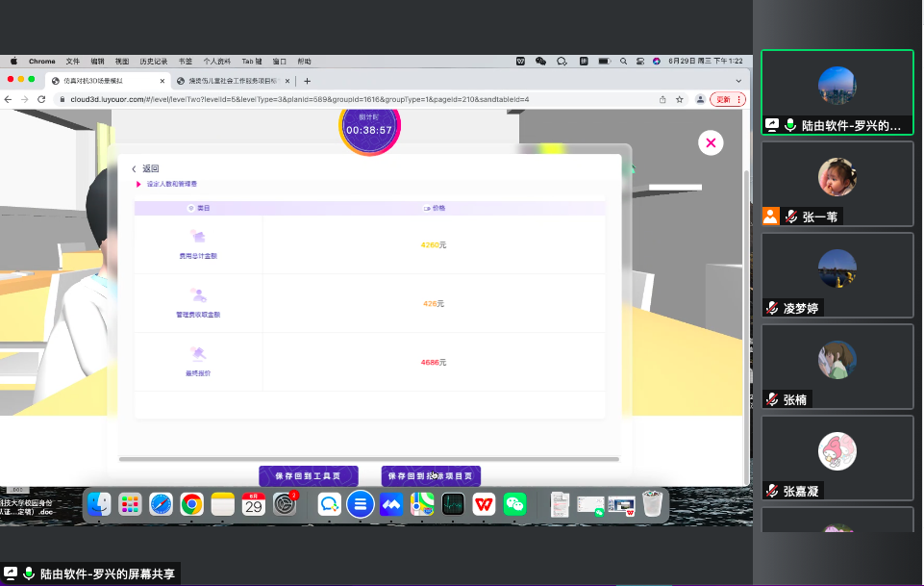Open the 历史记录 menu
Viewport: 924px width, 586px height.
click(152, 61)
